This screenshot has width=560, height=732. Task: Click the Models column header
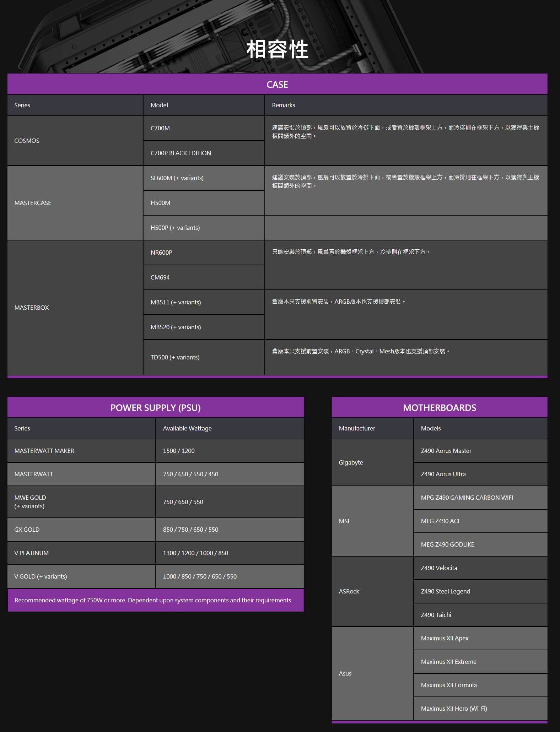[x=481, y=428]
